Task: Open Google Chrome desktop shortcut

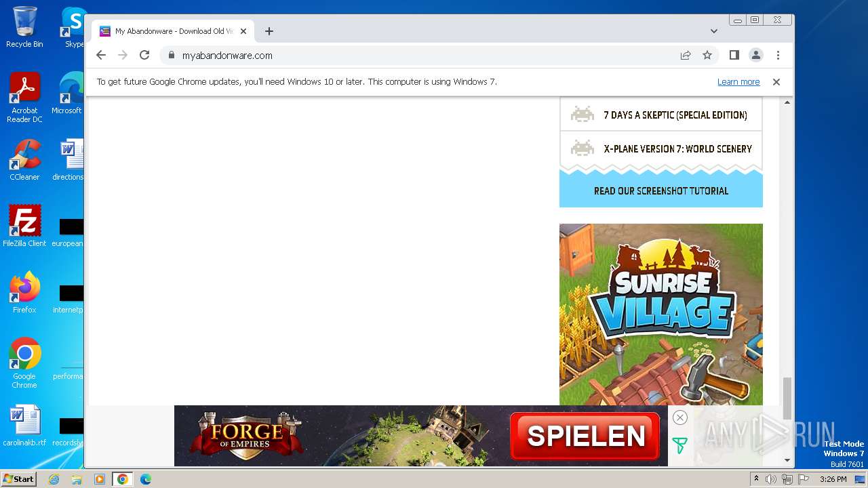Action: coord(24,363)
